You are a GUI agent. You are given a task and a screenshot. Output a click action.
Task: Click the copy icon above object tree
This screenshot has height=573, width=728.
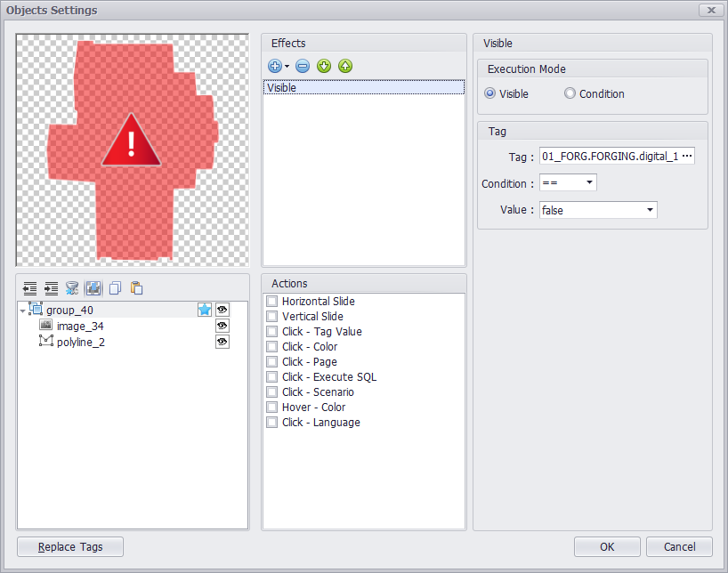click(115, 288)
